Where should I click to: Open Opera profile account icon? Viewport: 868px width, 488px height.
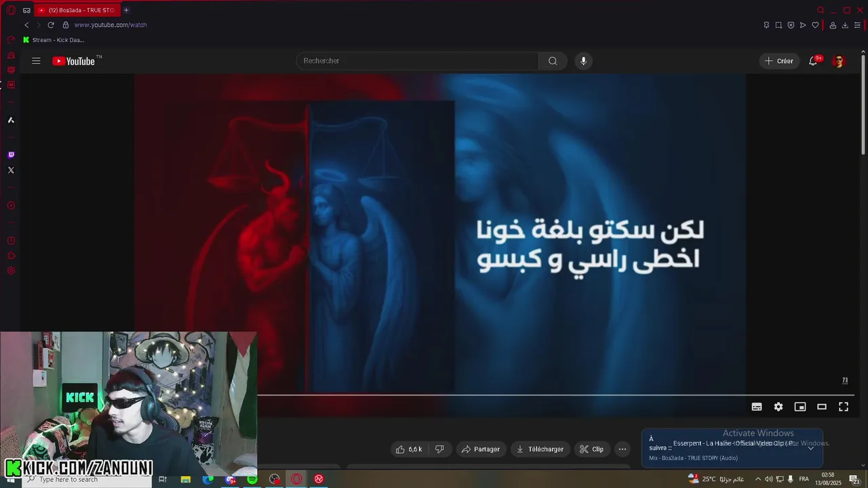point(833,25)
